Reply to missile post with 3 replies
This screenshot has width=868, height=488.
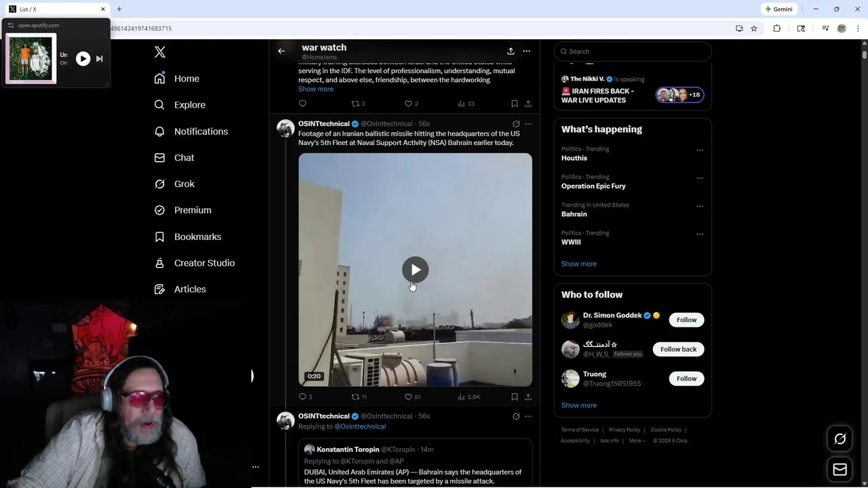305,397
